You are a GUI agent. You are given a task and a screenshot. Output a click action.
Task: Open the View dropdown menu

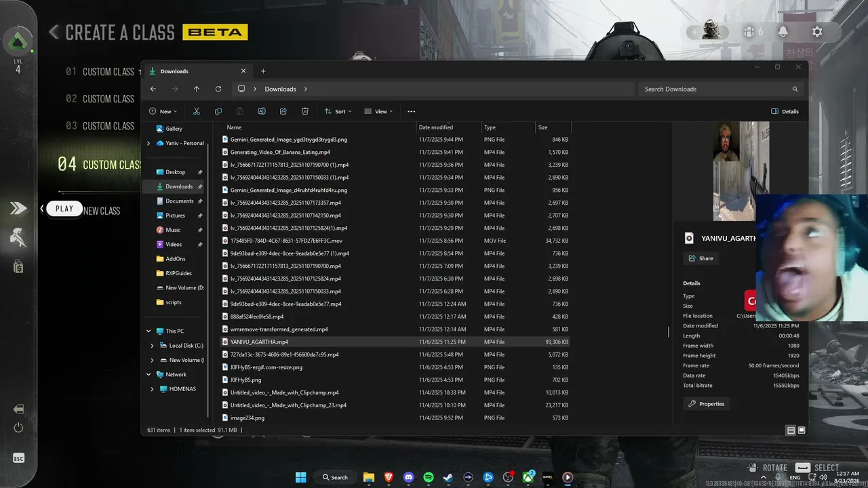(378, 111)
